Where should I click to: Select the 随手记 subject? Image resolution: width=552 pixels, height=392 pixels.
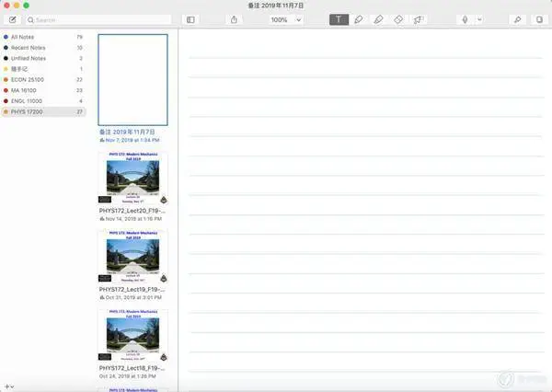[43, 69]
